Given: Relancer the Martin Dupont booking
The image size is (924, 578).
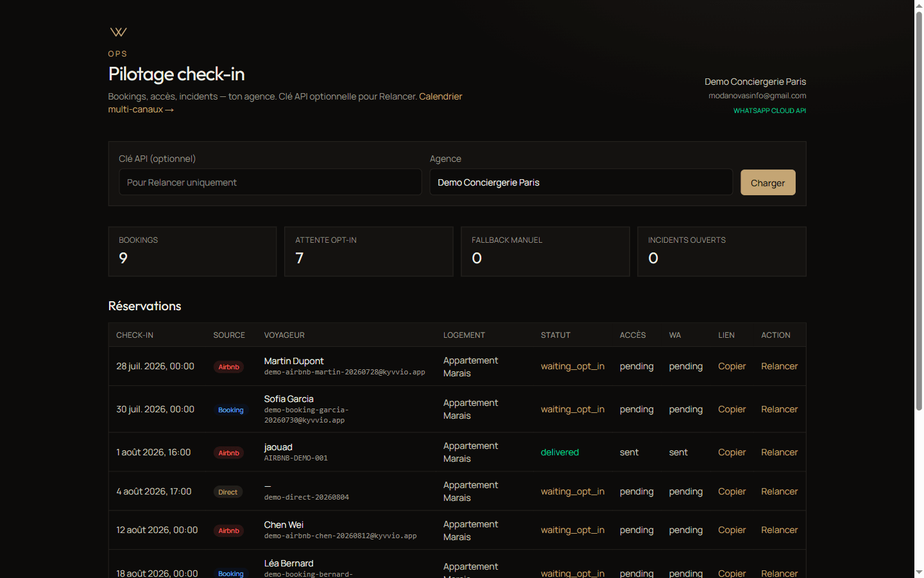Looking at the screenshot, I should point(779,366).
